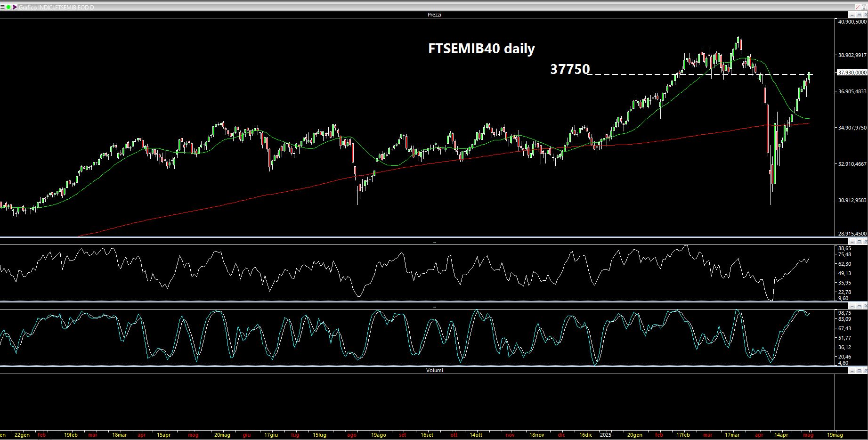Click the 51,77 value on stochastic axis
The width and height of the screenshot is (868, 440).
click(x=844, y=338)
